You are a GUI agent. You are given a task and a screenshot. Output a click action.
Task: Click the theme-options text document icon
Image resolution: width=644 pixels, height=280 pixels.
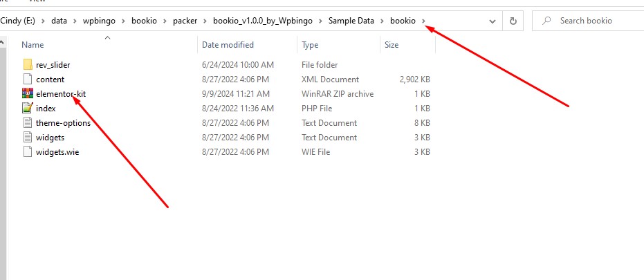point(28,122)
